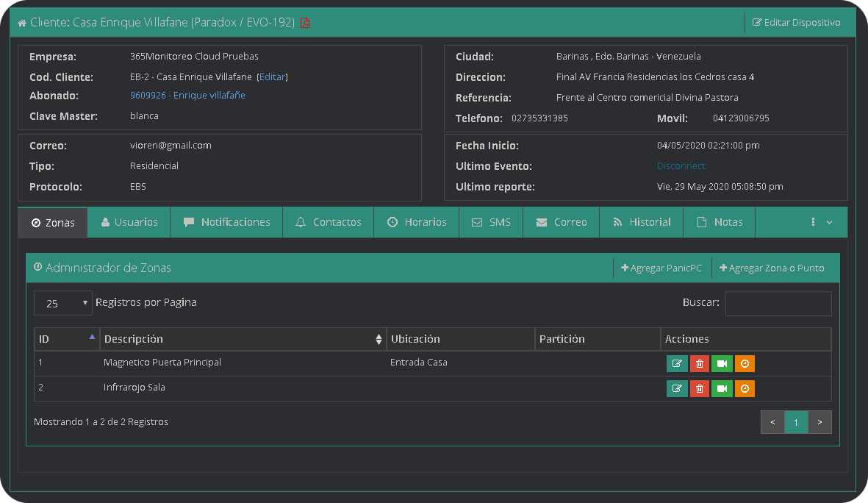Screen dimensions: 868x503
Task: Go to the Notificaciones tab
Action: [226, 222]
